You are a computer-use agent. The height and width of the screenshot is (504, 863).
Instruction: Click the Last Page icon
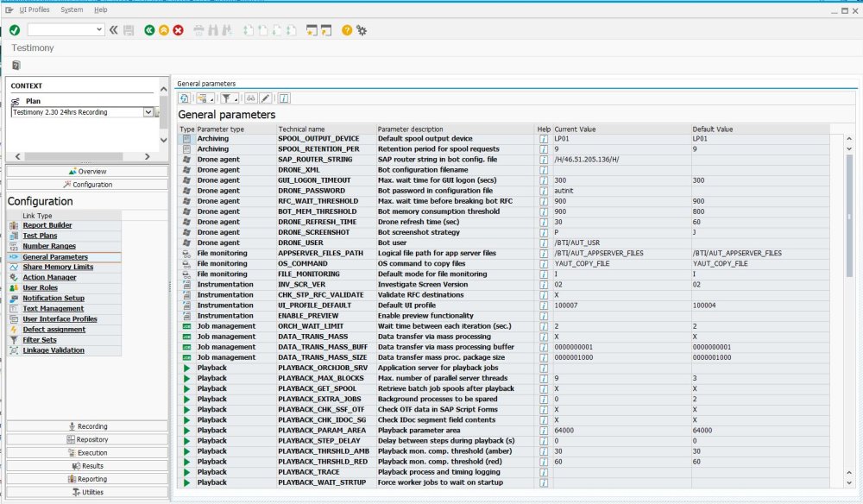click(291, 30)
